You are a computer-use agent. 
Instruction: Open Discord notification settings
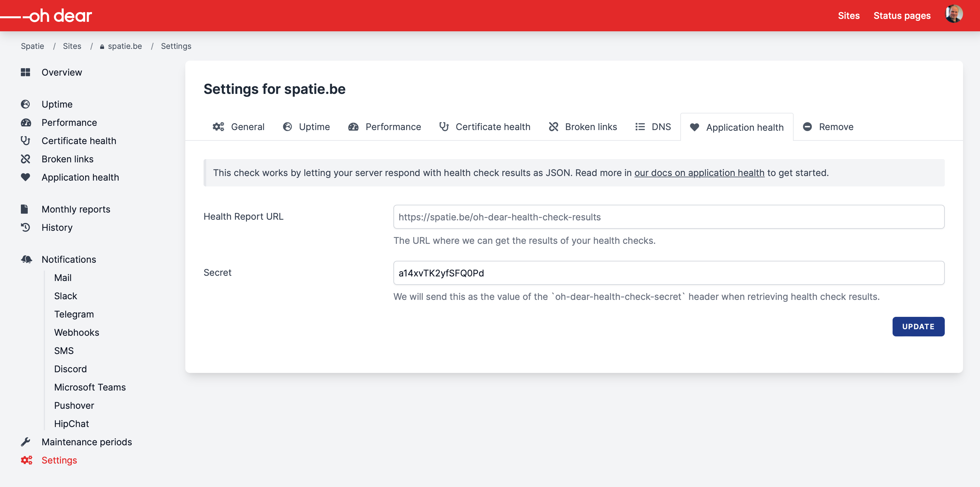[70, 369]
